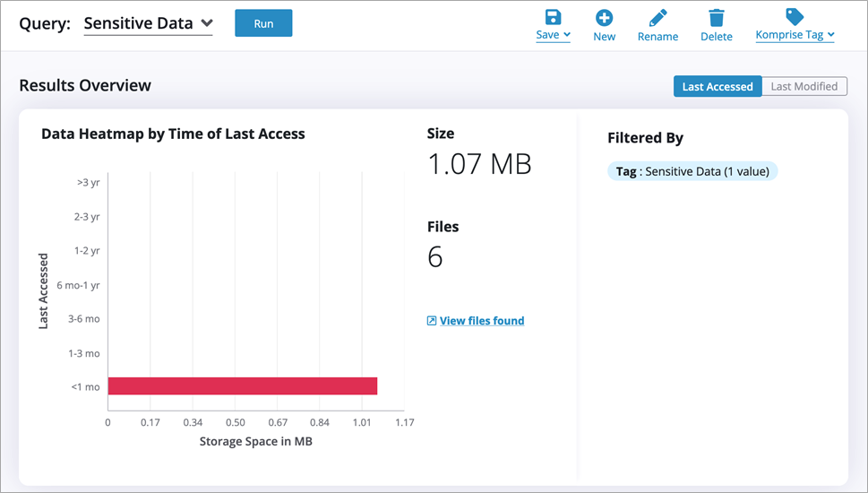Click the 1.07 MB size value
Image resolution: width=868 pixels, height=493 pixels.
click(x=479, y=164)
